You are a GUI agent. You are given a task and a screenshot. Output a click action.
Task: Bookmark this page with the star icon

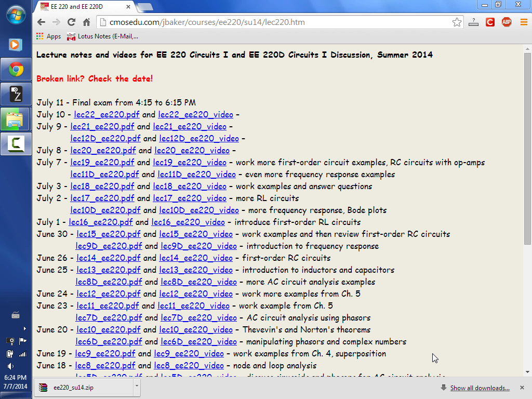[x=457, y=22]
